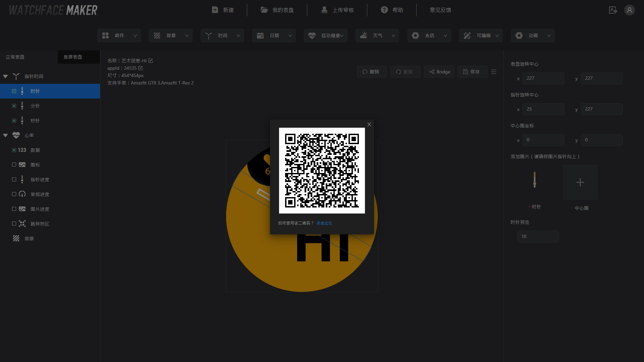Click the 新建 plus icon
Screen dimensions: 644x362
point(215,10)
